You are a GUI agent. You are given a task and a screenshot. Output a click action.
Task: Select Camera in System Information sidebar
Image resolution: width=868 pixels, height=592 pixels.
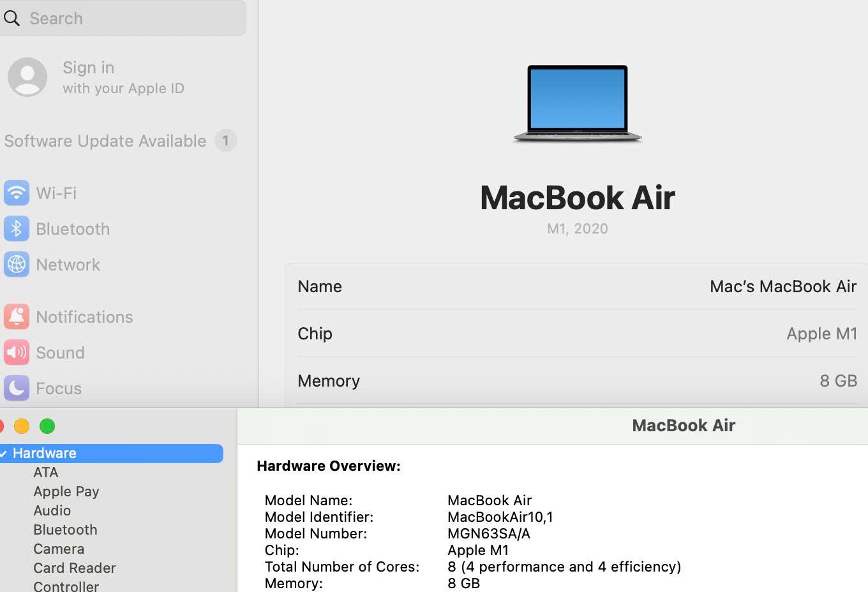[59, 549]
